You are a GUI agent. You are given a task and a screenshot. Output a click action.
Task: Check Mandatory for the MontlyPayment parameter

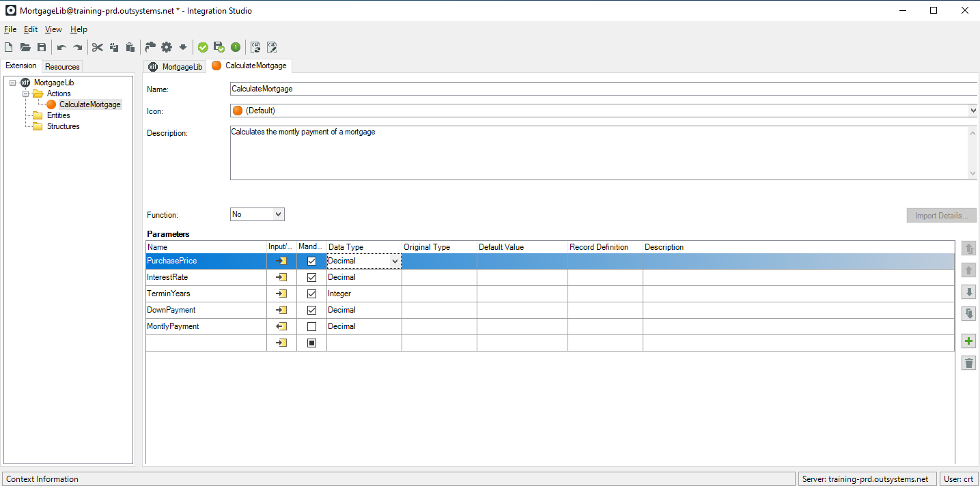tap(311, 326)
